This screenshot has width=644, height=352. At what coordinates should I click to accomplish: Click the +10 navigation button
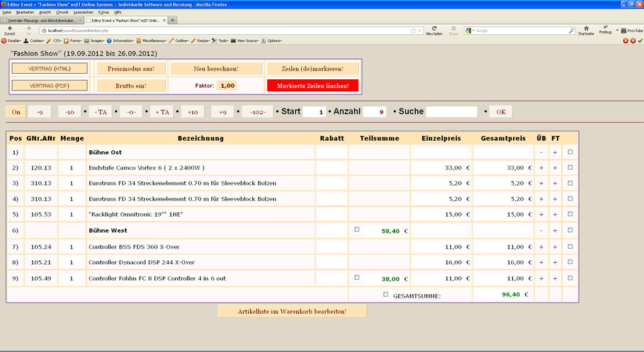pyautogui.click(x=193, y=112)
